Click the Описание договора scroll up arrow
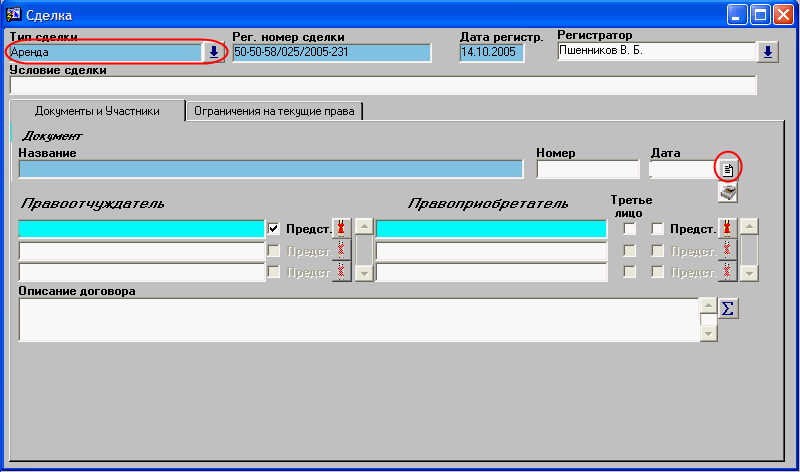Screen dimensions: 800x472 tap(708, 306)
